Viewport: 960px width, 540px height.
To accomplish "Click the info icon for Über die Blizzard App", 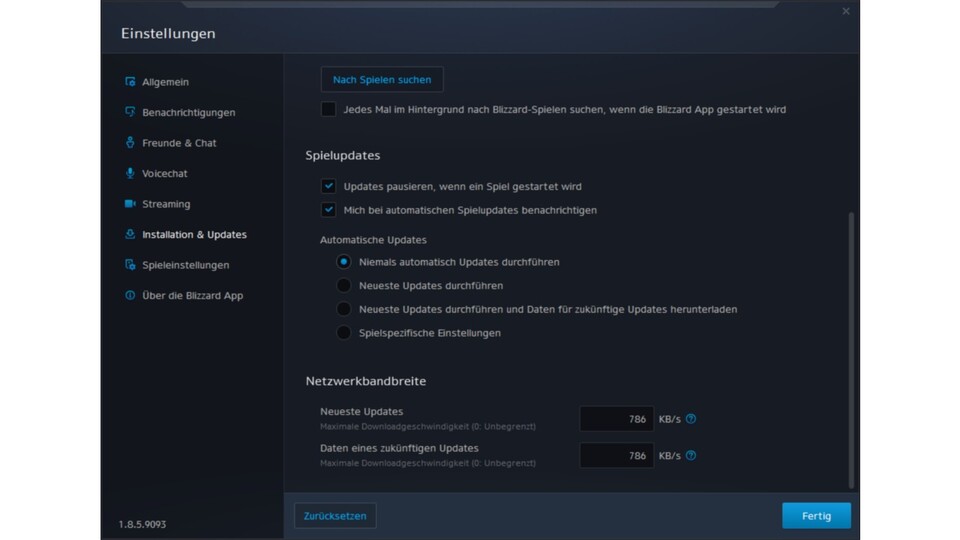I will click(x=130, y=296).
